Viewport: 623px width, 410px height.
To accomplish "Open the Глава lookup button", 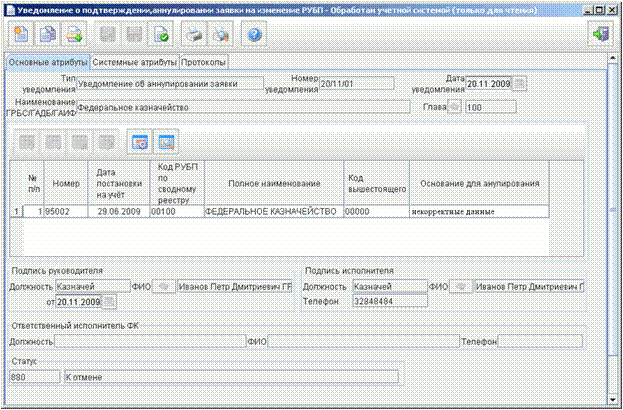I will click(455, 107).
